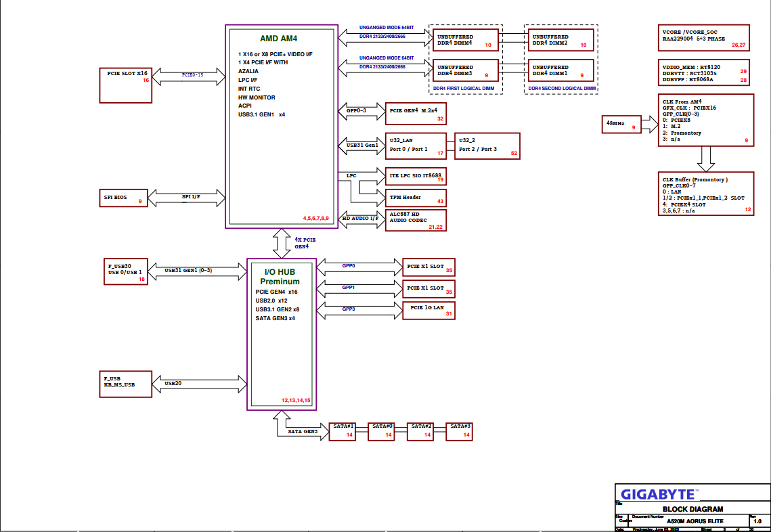
Task: Click the I/O HUB Preminum title
Action: pos(280,277)
